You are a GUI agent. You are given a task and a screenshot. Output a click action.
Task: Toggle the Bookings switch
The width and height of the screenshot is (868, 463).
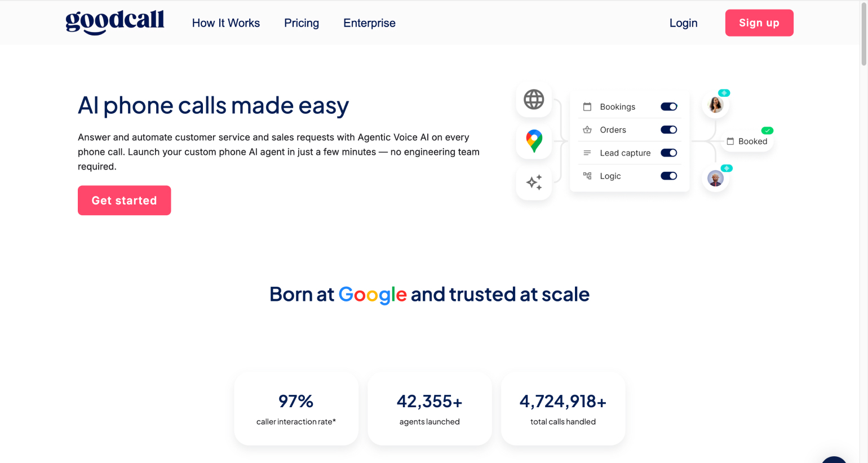pos(669,107)
